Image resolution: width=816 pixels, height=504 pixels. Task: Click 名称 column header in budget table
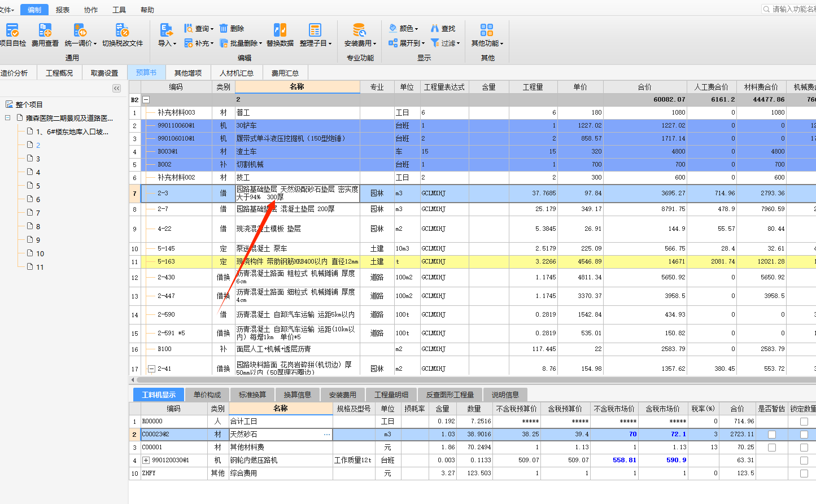click(298, 87)
